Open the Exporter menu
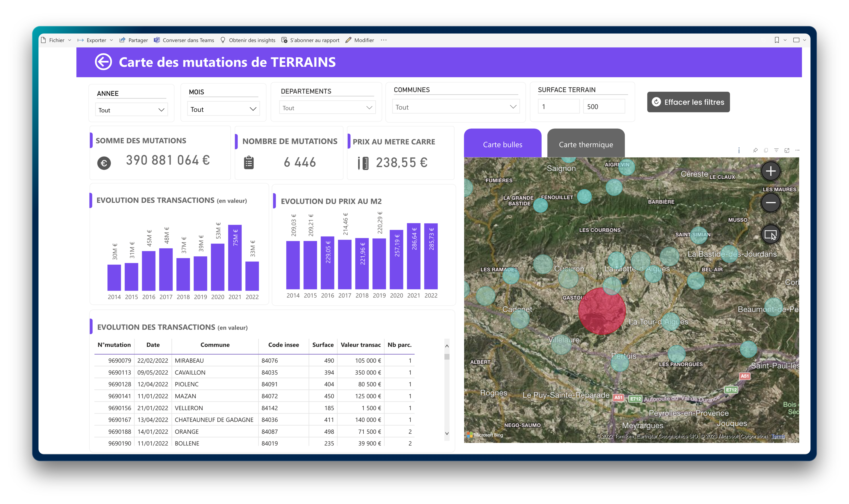The height and width of the screenshot is (504, 849). tap(95, 40)
